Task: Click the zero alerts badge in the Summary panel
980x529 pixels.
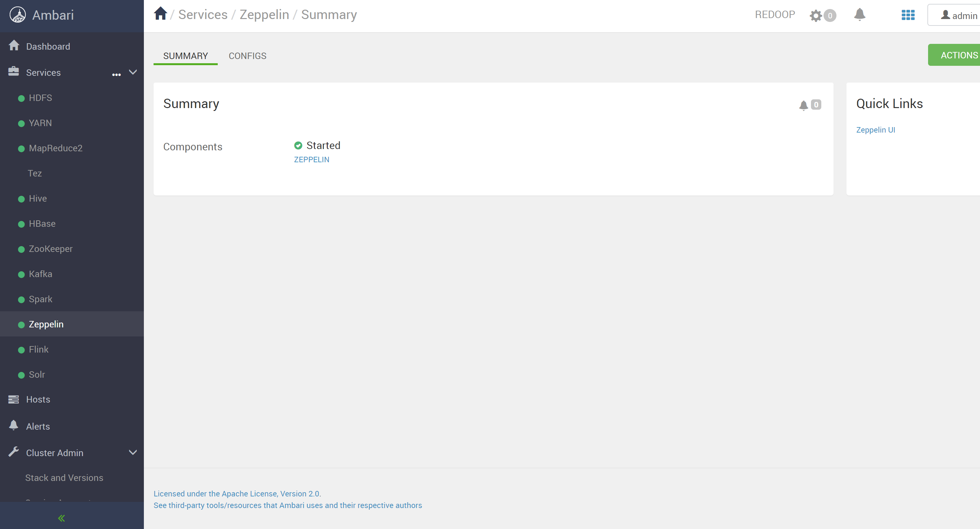Action: [816, 105]
